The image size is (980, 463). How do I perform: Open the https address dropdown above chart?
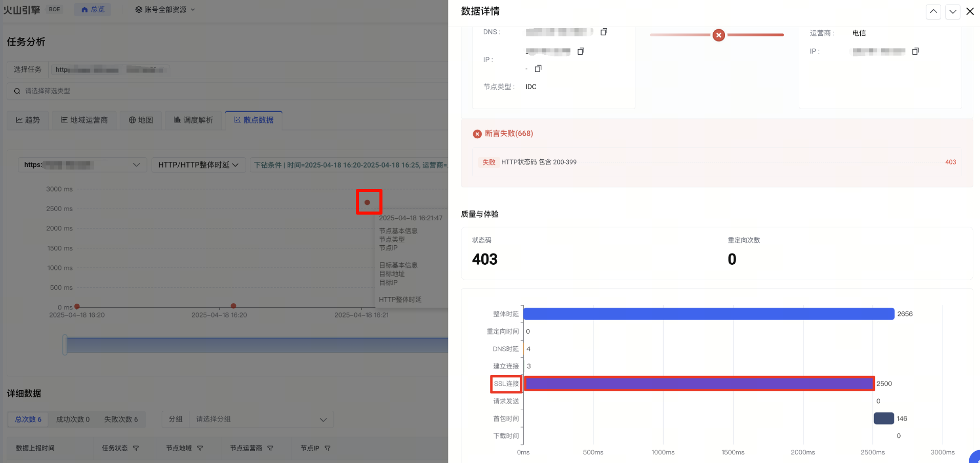pos(82,165)
